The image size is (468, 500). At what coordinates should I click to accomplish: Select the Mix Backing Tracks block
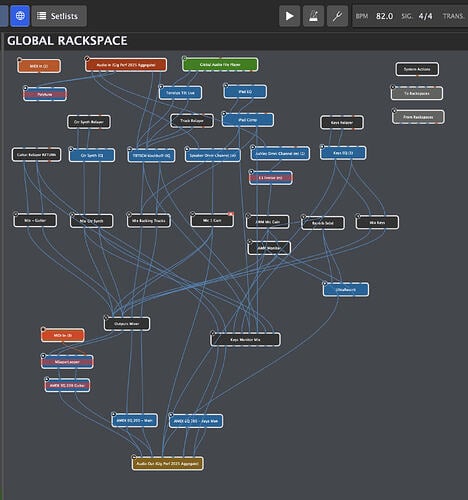(x=149, y=220)
